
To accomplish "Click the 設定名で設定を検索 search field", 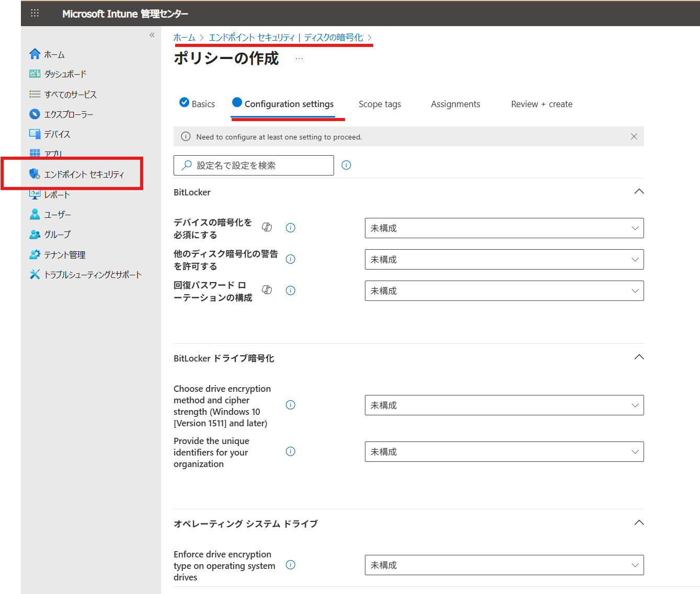I will pyautogui.click(x=254, y=165).
